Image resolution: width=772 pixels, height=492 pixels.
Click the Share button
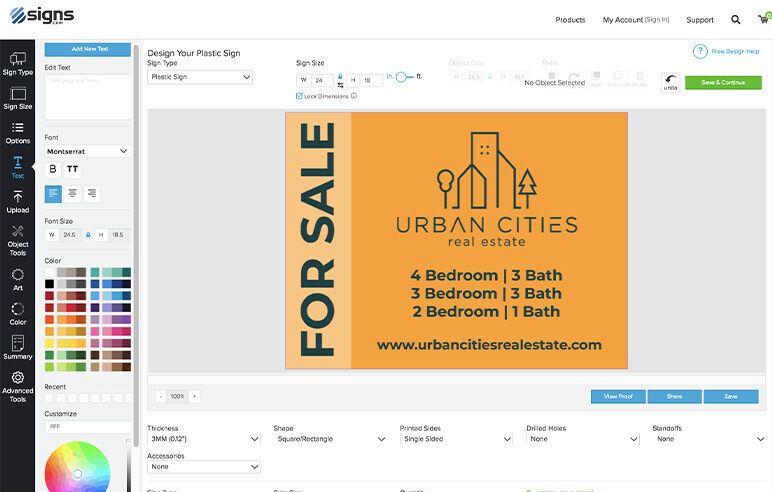click(675, 396)
